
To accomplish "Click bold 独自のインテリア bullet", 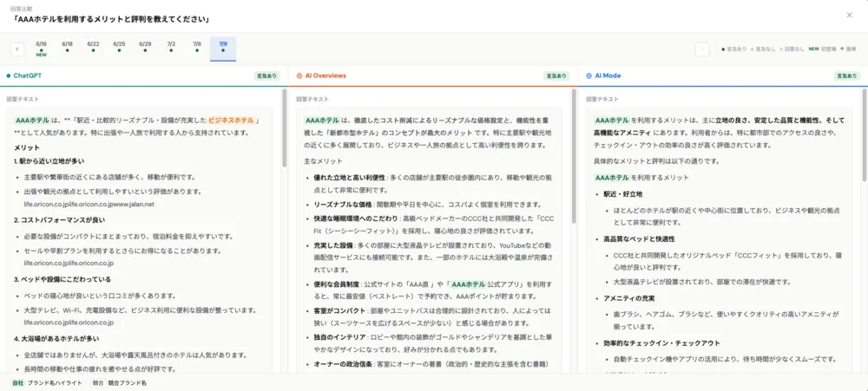I will 339,337.
